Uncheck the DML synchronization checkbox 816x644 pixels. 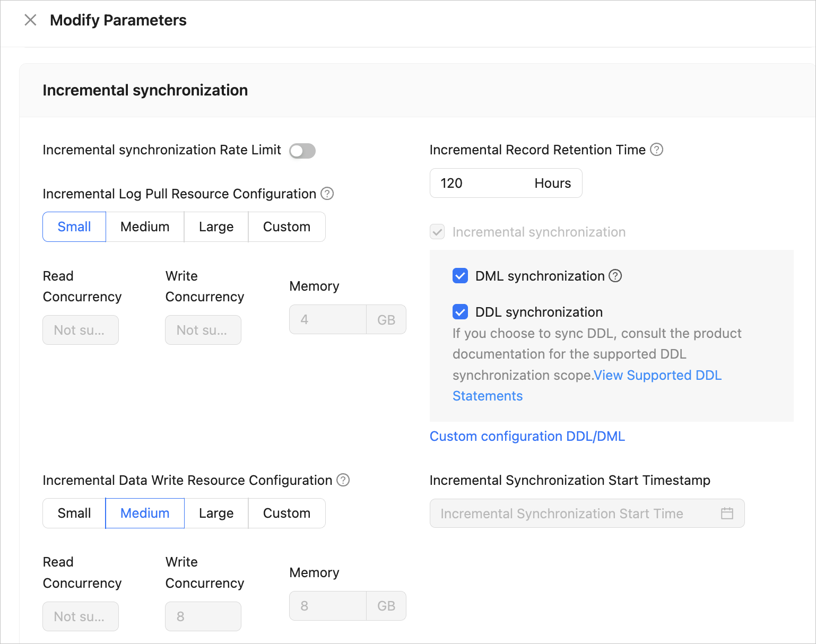click(x=460, y=276)
